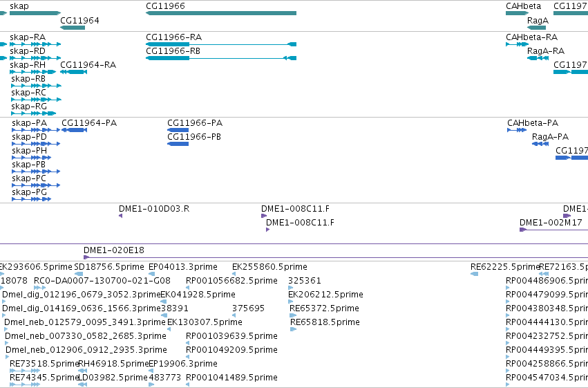Click the 38391 feature

tap(163, 315)
